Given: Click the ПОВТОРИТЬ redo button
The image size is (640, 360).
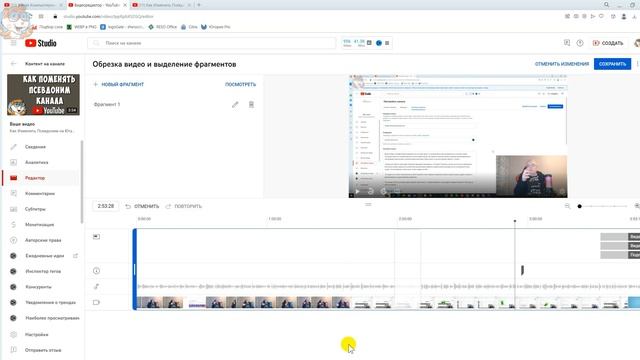Looking at the screenshot, I should (184, 206).
